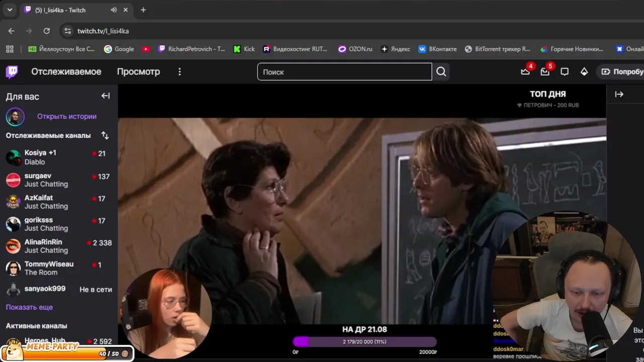This screenshot has height=362, width=644.
Task: Expand the chat panel arrow on the right
Action: coord(619,94)
